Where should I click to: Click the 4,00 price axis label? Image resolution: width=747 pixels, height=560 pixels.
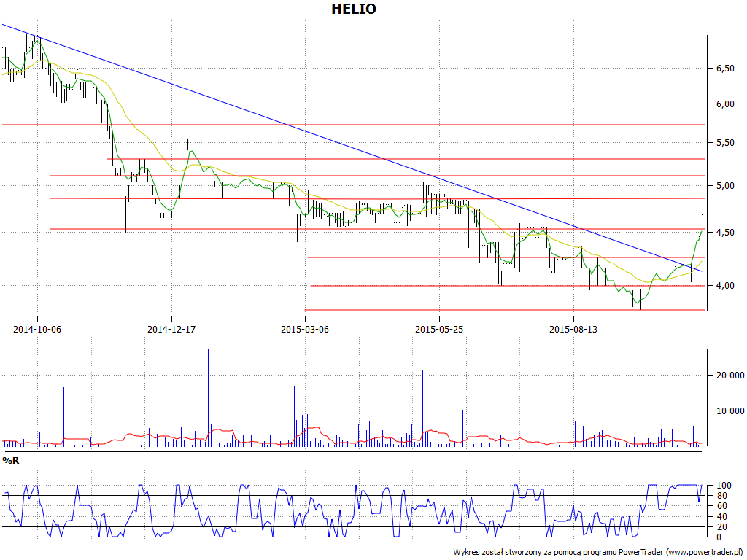coord(725,286)
